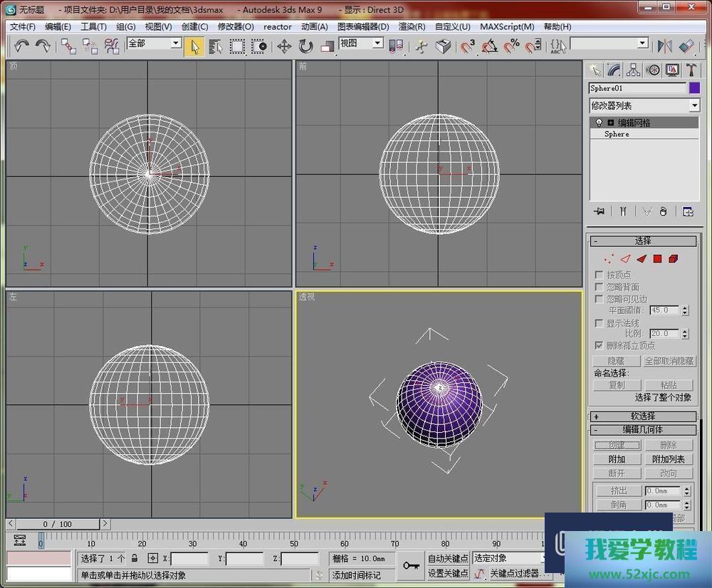Open the 渲染(R) menu

point(412,26)
